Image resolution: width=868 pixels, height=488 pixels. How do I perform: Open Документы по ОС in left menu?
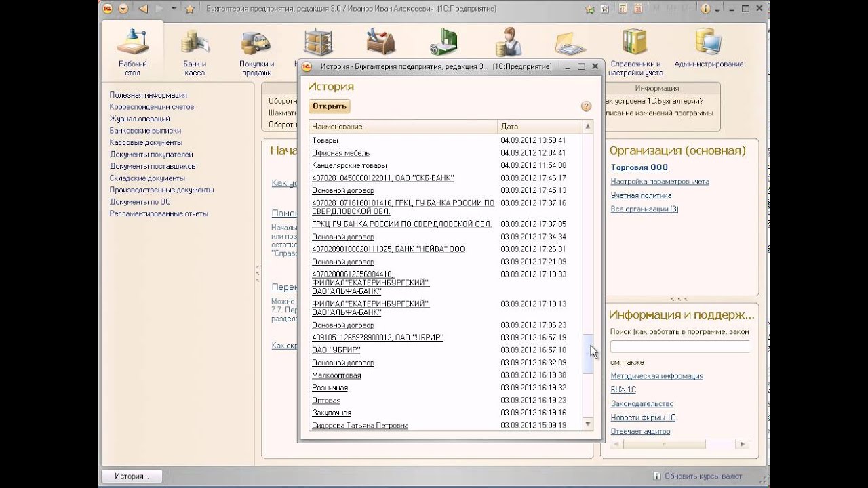point(140,202)
